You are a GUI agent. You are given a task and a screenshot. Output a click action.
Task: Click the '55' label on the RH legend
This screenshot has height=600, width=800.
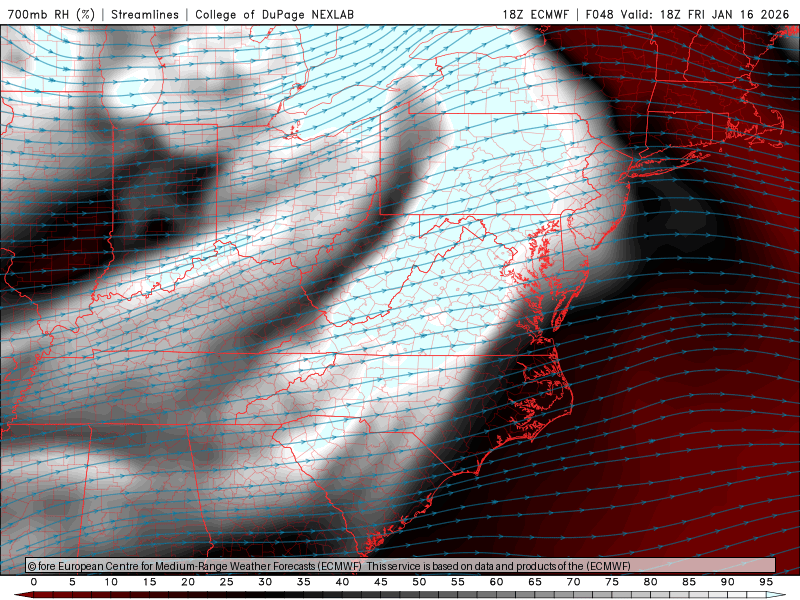tap(458, 582)
